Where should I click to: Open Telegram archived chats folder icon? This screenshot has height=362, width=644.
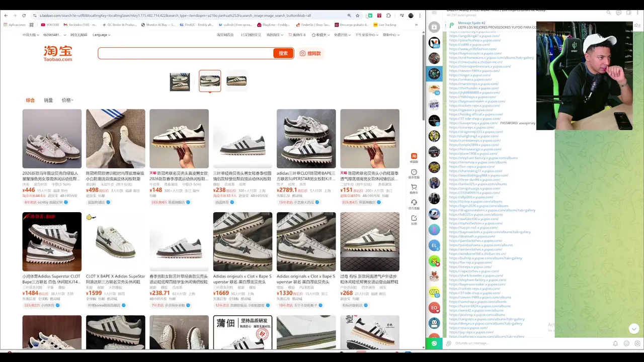(x=434, y=27)
